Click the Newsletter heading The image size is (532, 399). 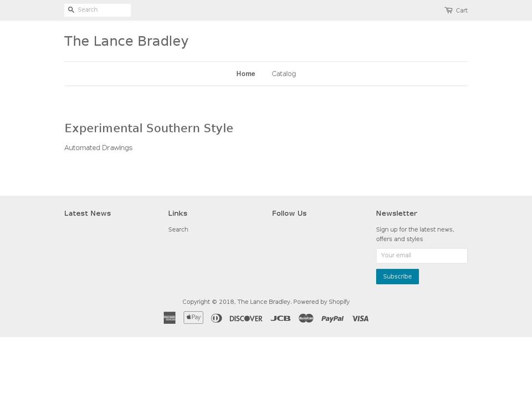coord(397,213)
